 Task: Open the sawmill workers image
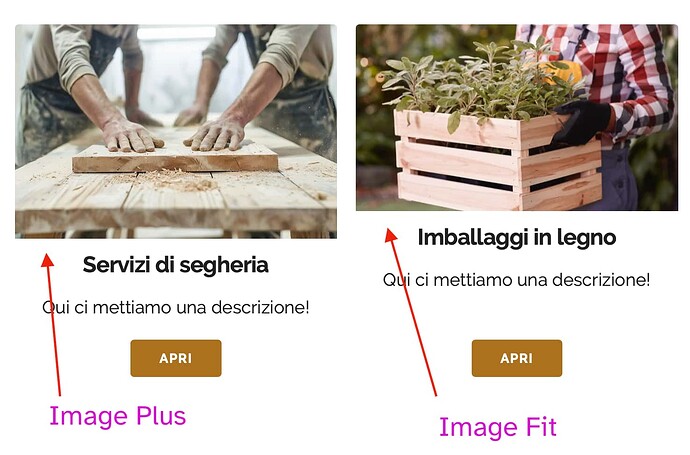click(x=176, y=131)
